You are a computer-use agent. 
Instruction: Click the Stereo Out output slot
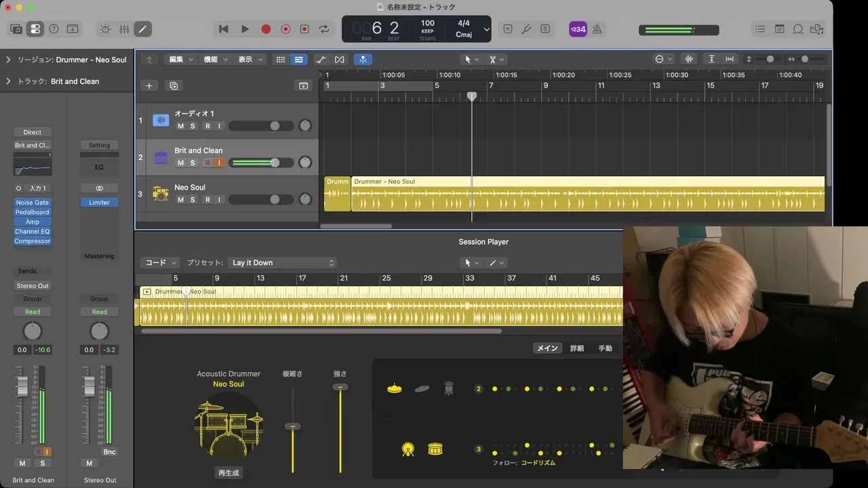32,286
